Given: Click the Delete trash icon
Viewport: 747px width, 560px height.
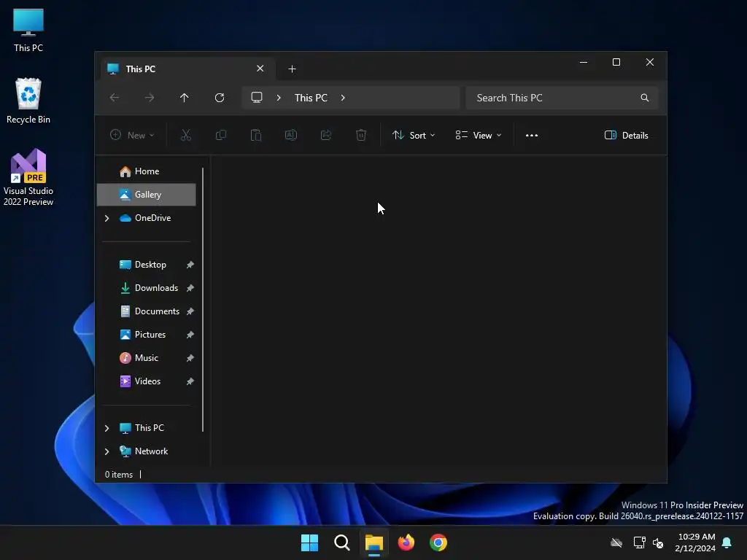Looking at the screenshot, I should click(x=361, y=135).
